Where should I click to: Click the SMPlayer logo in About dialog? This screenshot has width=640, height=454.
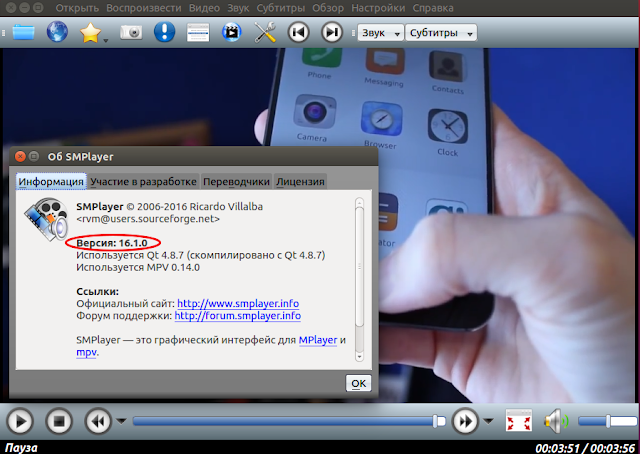[46, 219]
